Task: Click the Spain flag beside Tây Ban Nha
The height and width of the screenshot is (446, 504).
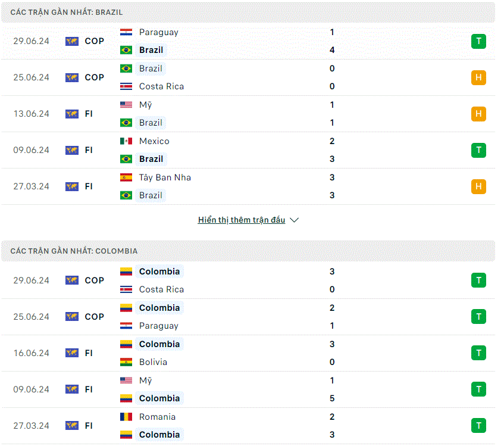Action: pos(126,177)
